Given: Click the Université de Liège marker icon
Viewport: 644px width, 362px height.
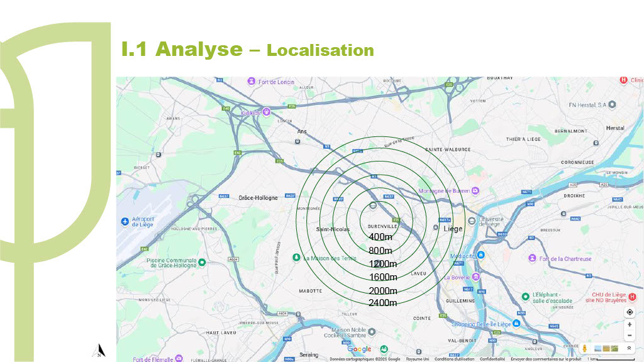Looking at the screenshot, I should (x=472, y=221).
